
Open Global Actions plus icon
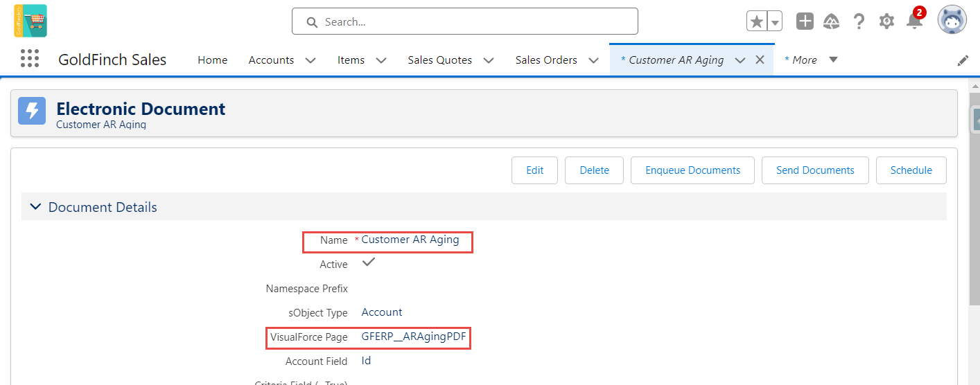coord(805,21)
